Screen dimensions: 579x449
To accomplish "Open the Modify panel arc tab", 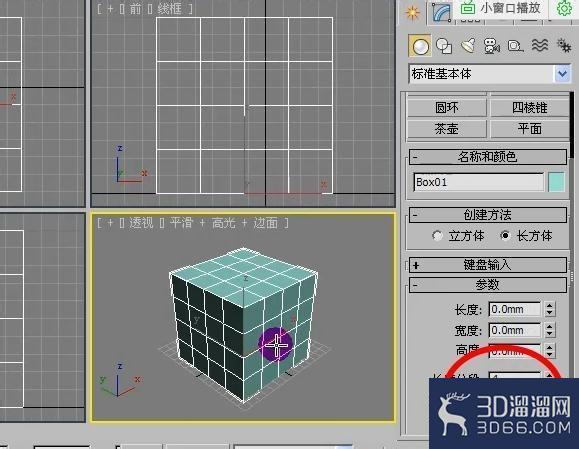I will click(x=441, y=13).
